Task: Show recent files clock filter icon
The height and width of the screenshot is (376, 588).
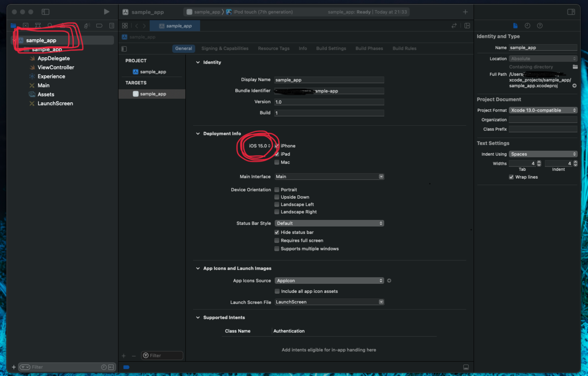Action: 104,367
